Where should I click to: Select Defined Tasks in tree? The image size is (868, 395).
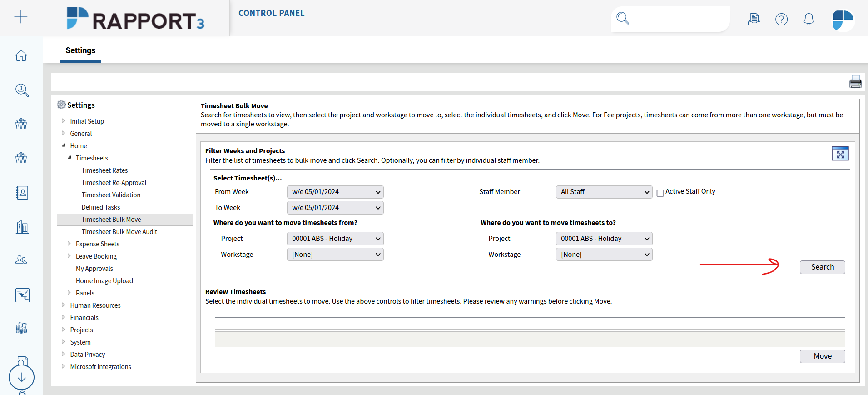click(x=101, y=207)
